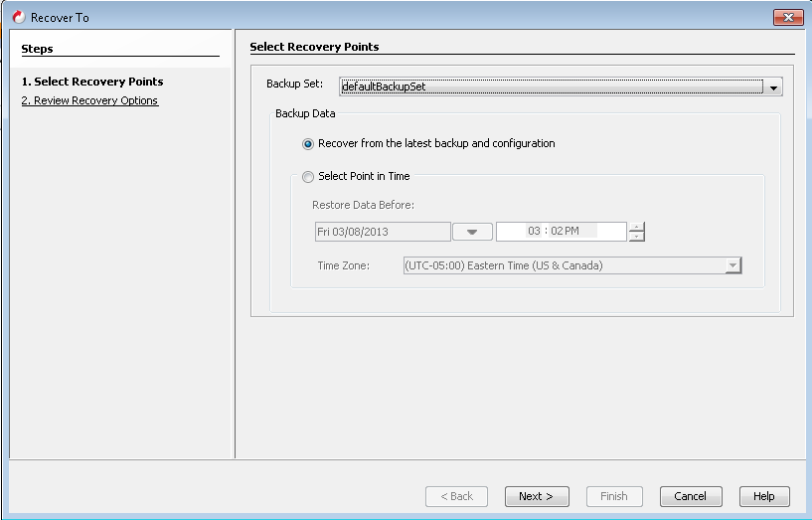
Task: Open the Time Zone dropdown list
Action: click(x=732, y=265)
